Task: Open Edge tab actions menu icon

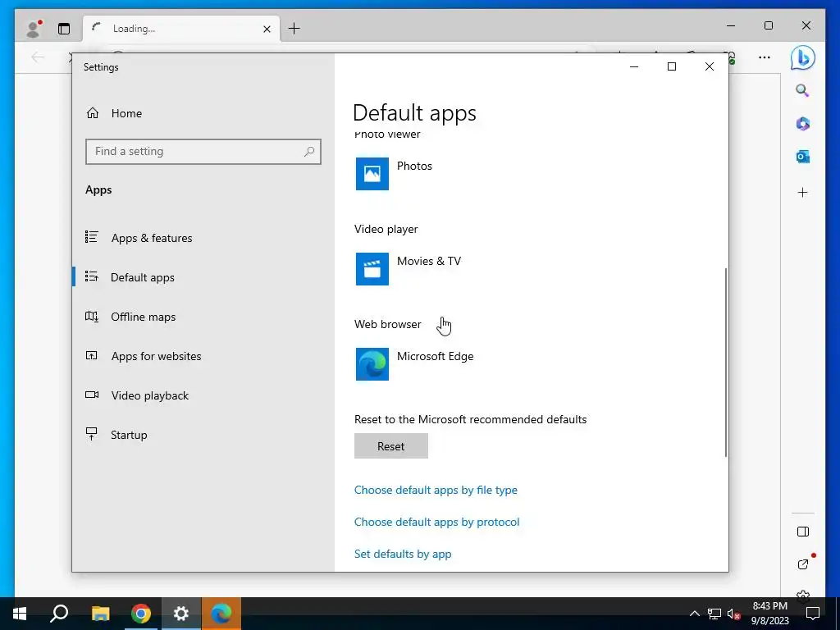Action: point(64,29)
